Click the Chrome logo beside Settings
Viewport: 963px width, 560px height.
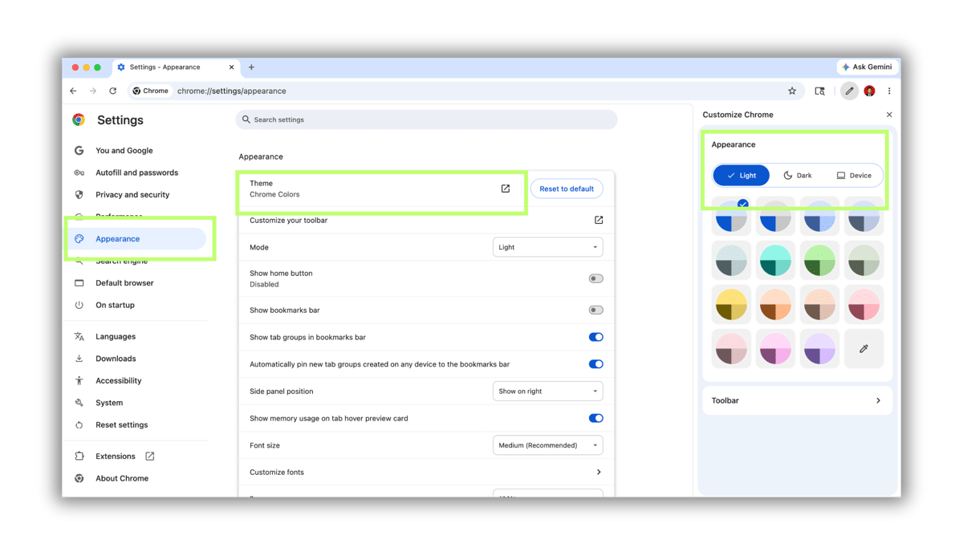pos(79,120)
